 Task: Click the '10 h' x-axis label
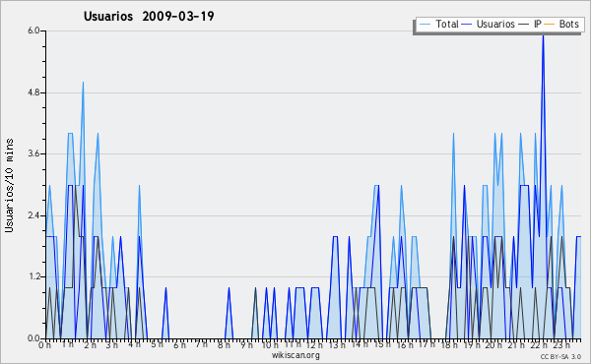pos(270,344)
